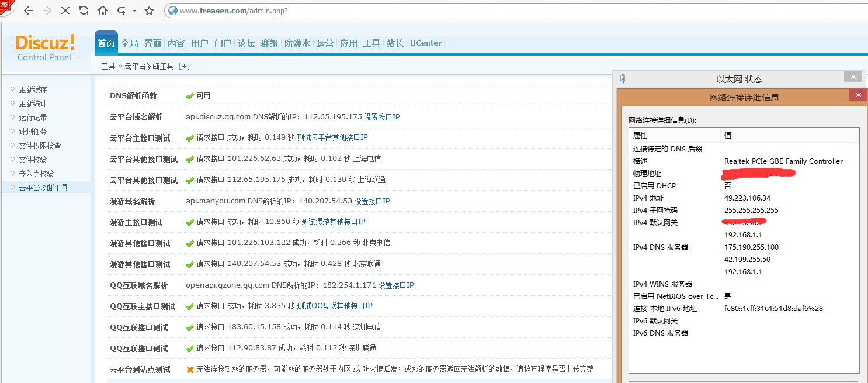Click green check beside 183.60.15.158
868x383 pixels.
coord(190,327)
